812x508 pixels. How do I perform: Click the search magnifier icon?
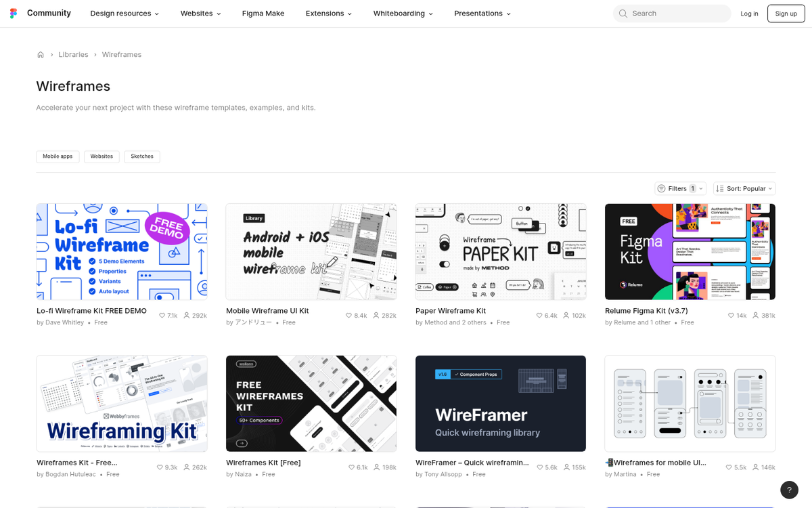click(x=623, y=14)
